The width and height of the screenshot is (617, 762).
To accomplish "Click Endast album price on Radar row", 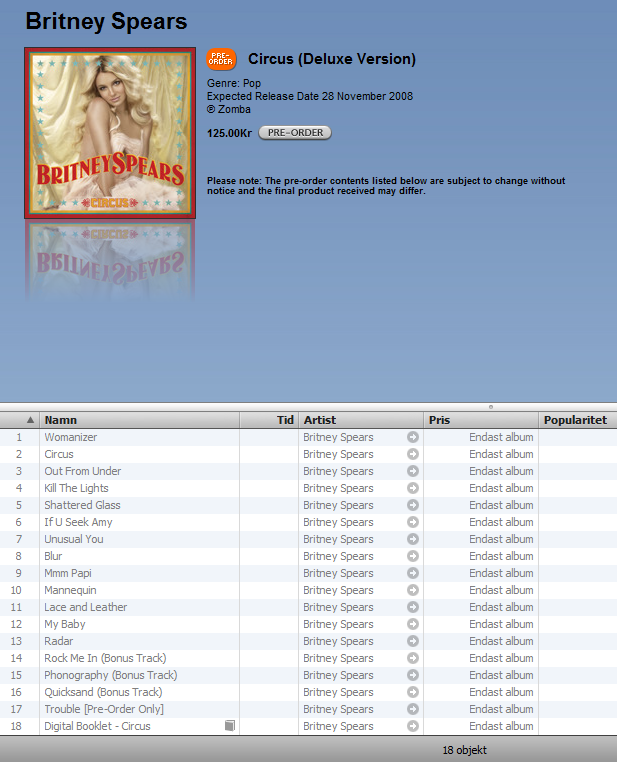I will (501, 641).
